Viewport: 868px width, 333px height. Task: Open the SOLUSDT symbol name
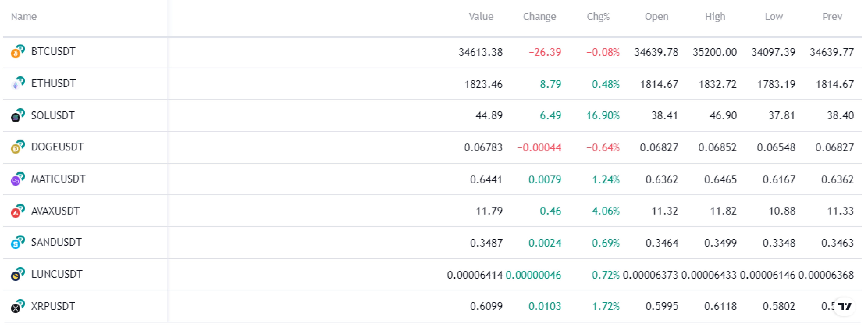click(x=53, y=115)
